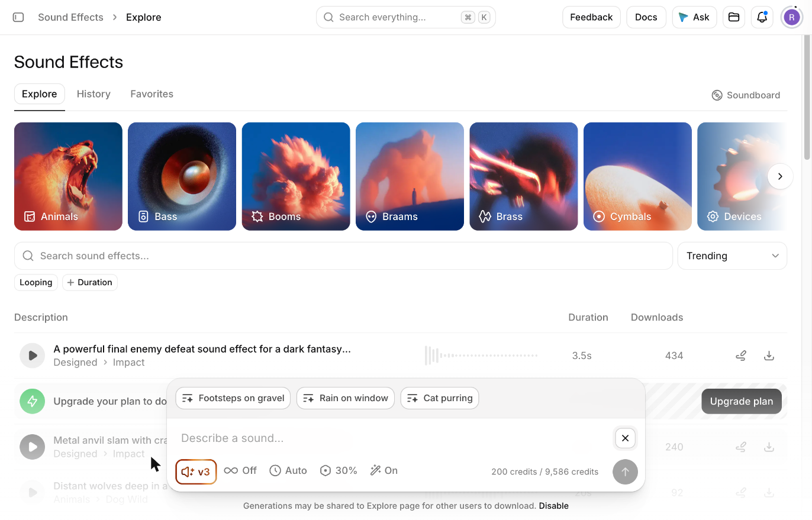
Task: Open the v3 model selector
Action: [196, 471]
